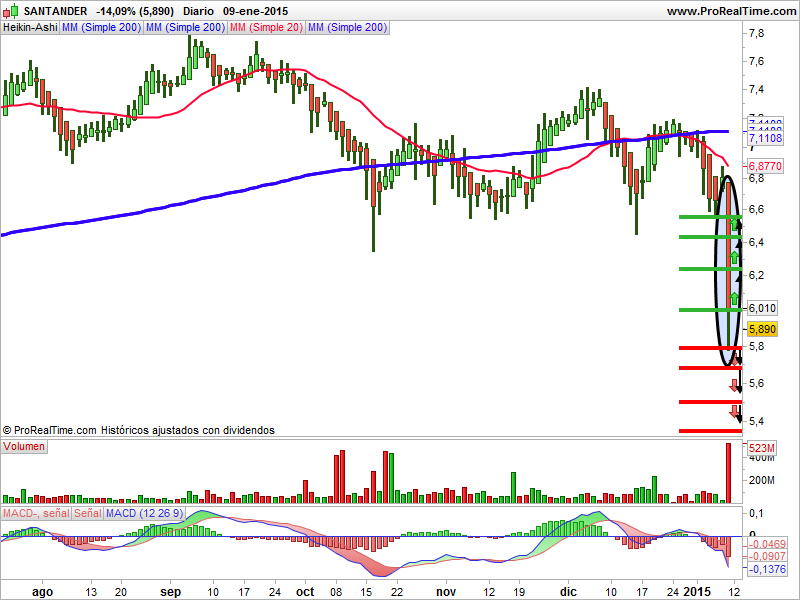Click the 7,8 price axis label
800x600 pixels.
(x=757, y=34)
